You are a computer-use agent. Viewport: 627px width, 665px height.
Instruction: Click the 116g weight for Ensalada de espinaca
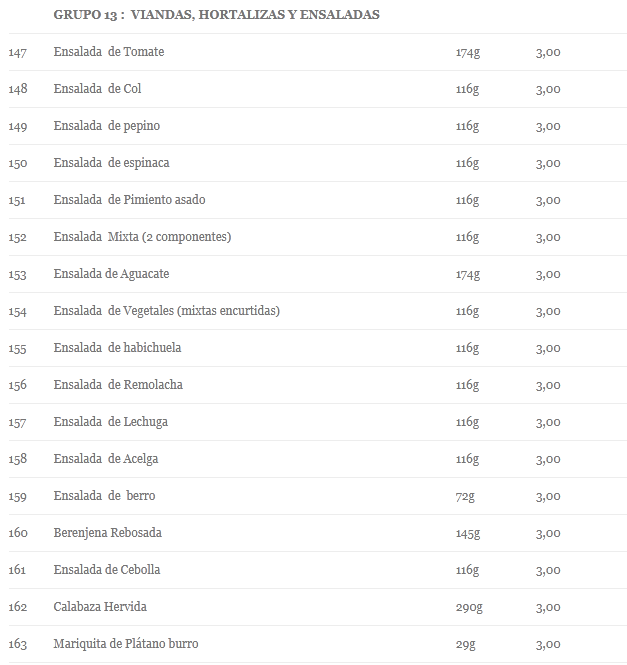(x=467, y=163)
